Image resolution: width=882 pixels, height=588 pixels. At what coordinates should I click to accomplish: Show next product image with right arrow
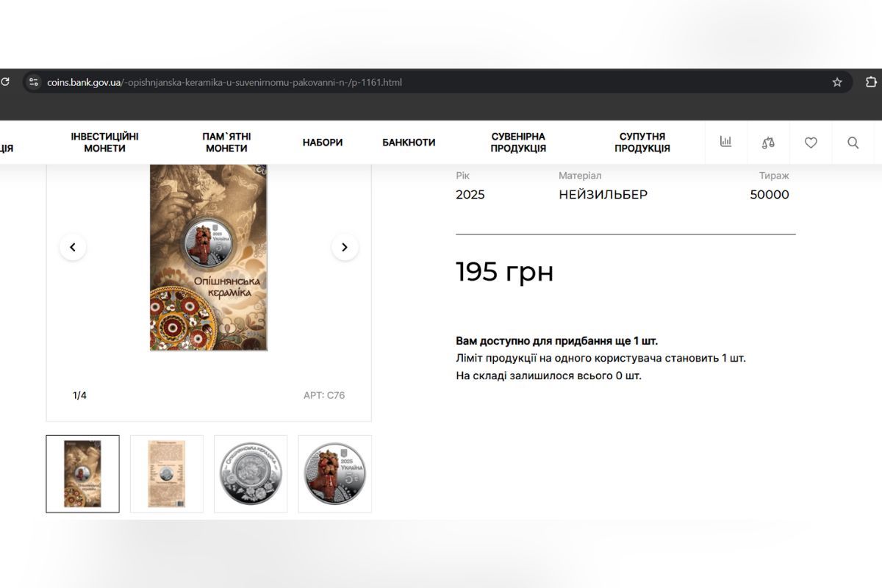(x=345, y=247)
